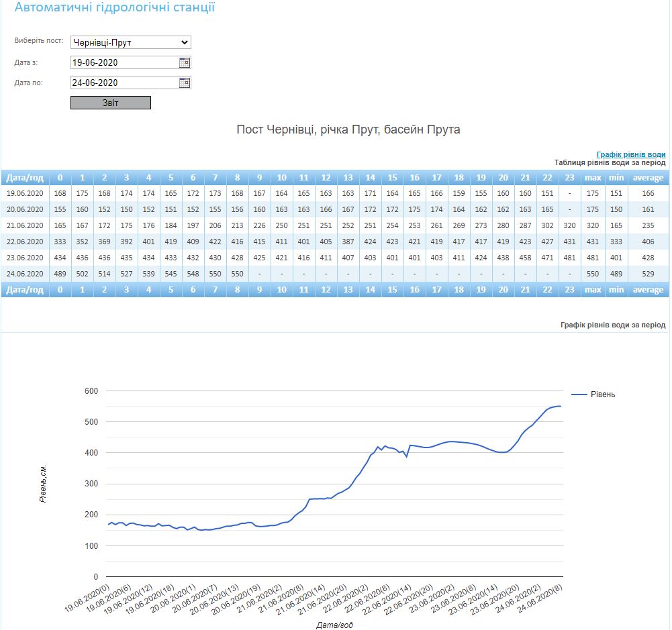
Task: Click the page title 'Автоматичні гідрологічні станції'
Action: [115, 9]
